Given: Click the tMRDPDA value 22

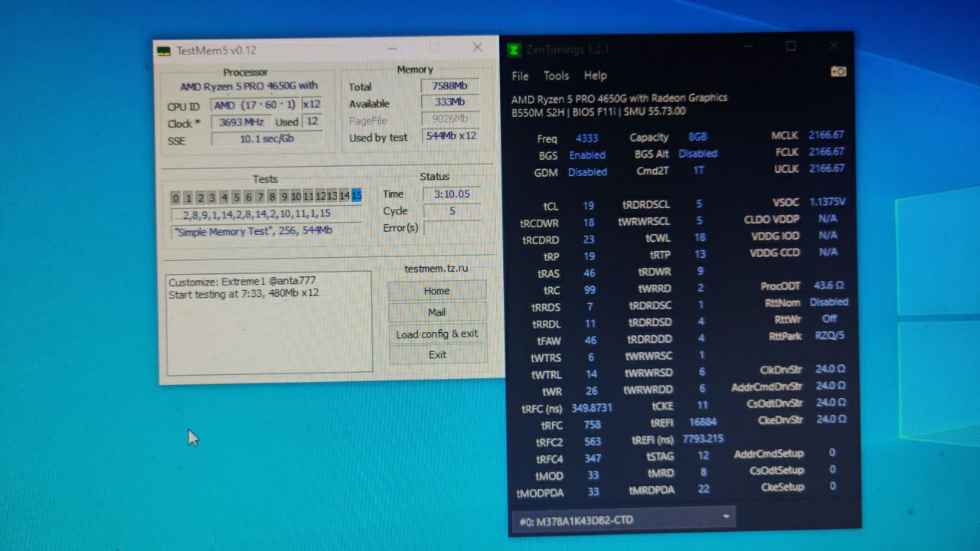Looking at the screenshot, I should [x=703, y=489].
